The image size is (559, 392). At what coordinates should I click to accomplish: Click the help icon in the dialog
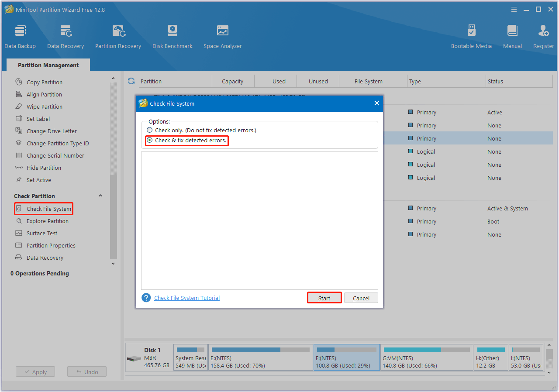[146, 298]
